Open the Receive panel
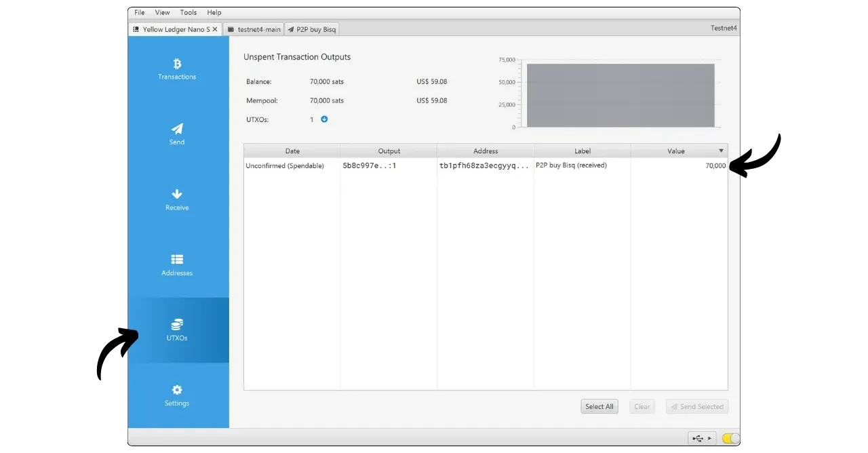 pos(177,199)
